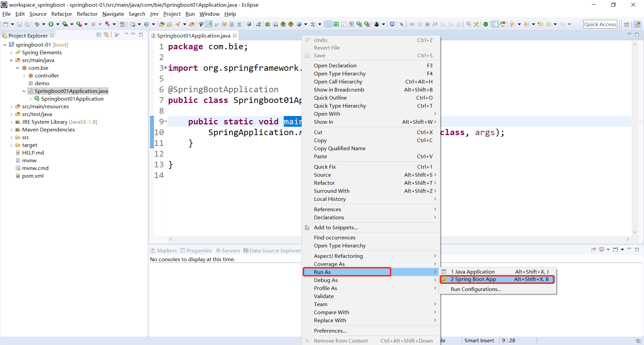Click the Project Explorer view menu triangle
This screenshot has width=644, height=345.
(126, 34)
